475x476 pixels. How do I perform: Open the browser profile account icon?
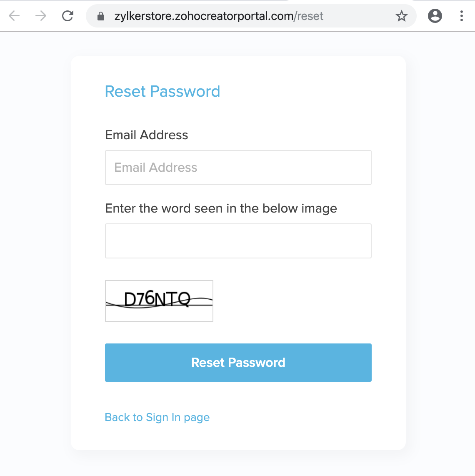point(435,16)
